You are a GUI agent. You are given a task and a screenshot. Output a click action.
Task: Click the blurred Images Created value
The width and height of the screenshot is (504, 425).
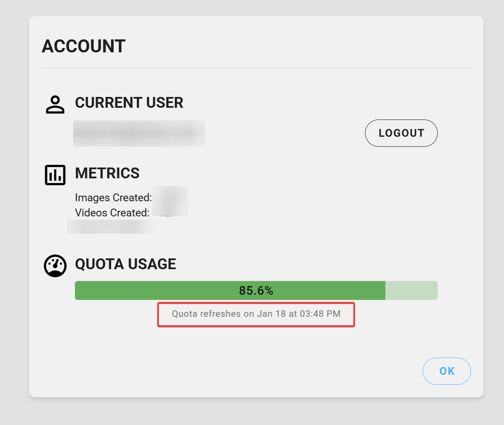pos(170,197)
